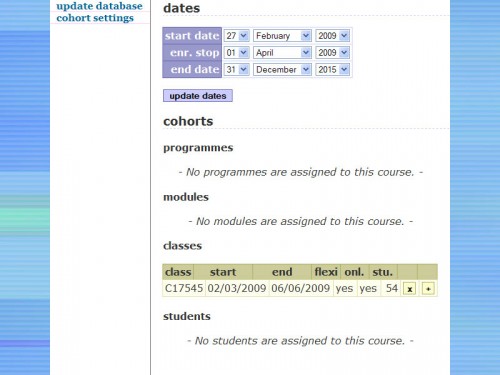Viewport: 500px width, 375px height.
Task: Click the 'No programmes are assigned' message
Action: pos(301,172)
